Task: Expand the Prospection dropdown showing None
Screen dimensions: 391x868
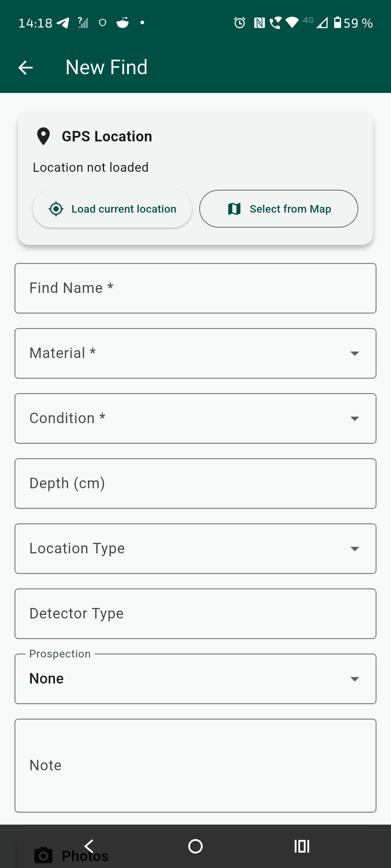Action: coord(195,679)
